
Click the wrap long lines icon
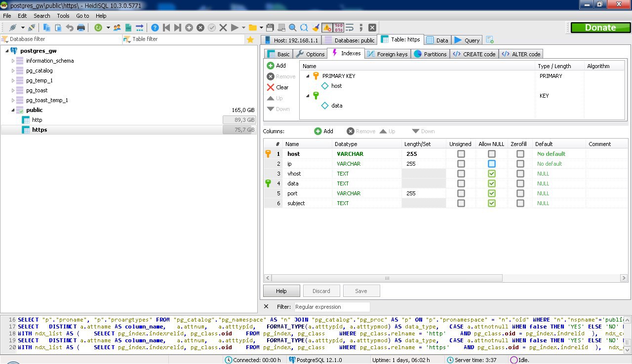[350, 28]
